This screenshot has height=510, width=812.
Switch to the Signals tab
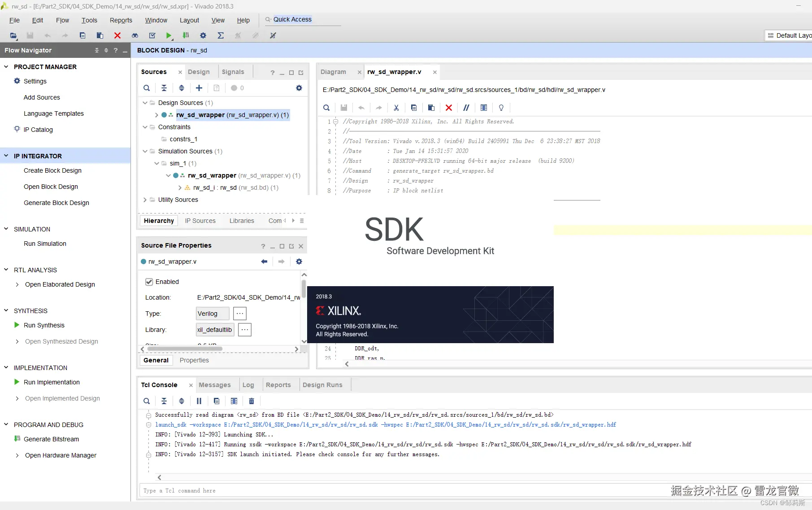(x=233, y=72)
